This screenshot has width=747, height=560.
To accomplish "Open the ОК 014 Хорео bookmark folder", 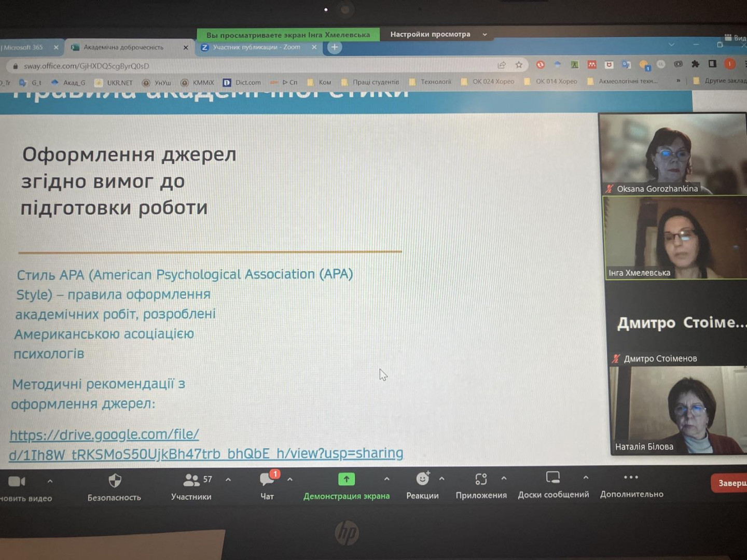I will [551, 81].
